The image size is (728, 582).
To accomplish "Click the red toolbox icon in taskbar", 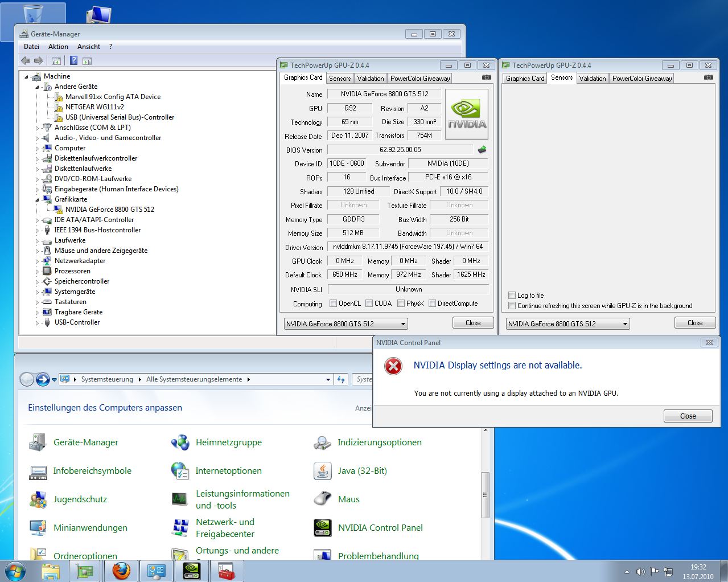I will (227, 571).
